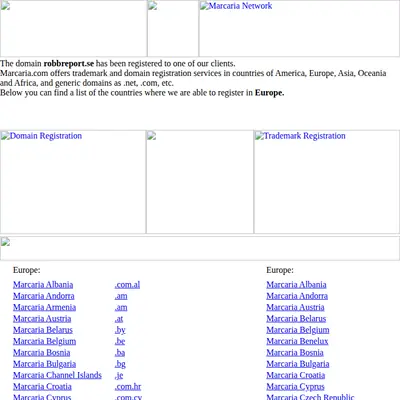Viewport: 400px width, 400px height.
Task: Open Marcaria Albania in the list without extensions
Action: pos(296,285)
